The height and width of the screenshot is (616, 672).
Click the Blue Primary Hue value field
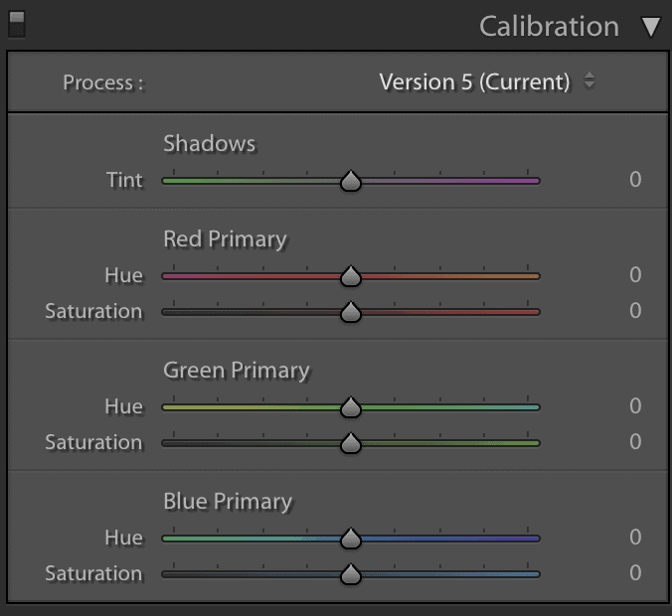635,538
